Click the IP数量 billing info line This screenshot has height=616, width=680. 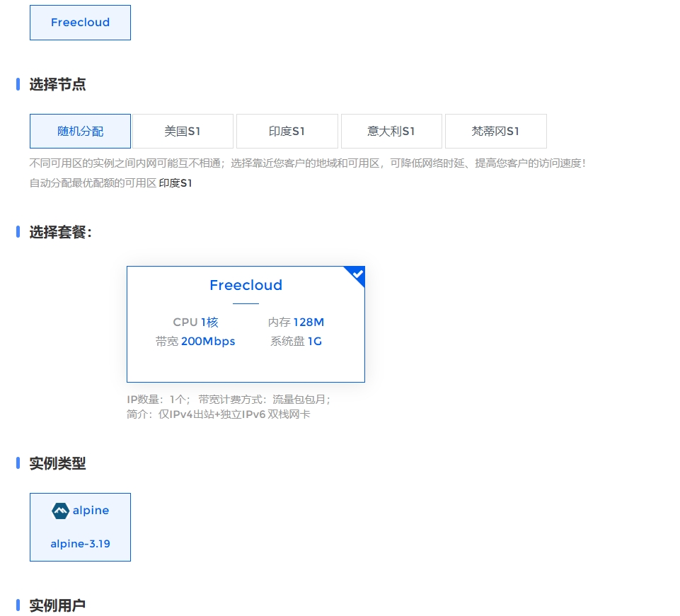(x=229, y=400)
